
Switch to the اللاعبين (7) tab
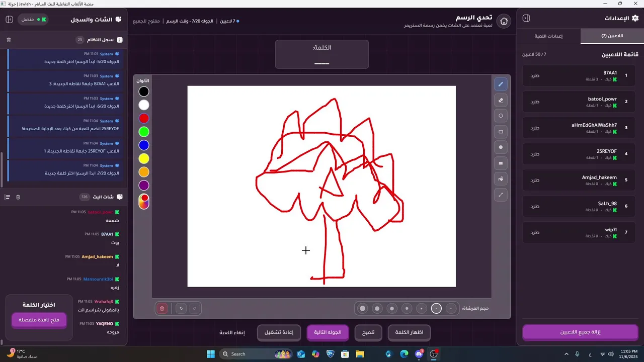click(x=612, y=36)
